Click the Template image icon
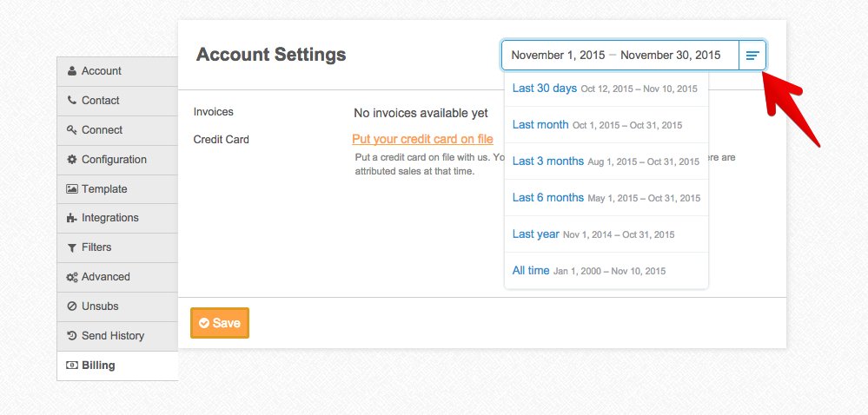 click(x=72, y=189)
